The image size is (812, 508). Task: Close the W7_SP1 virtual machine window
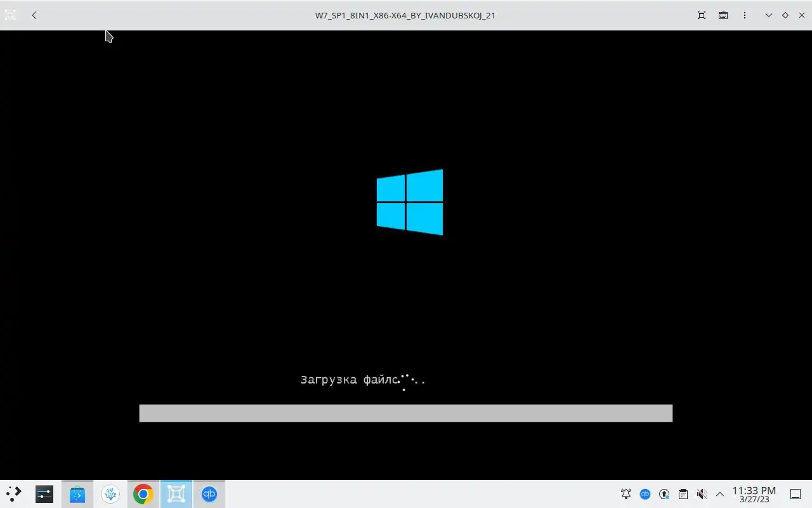[802, 15]
